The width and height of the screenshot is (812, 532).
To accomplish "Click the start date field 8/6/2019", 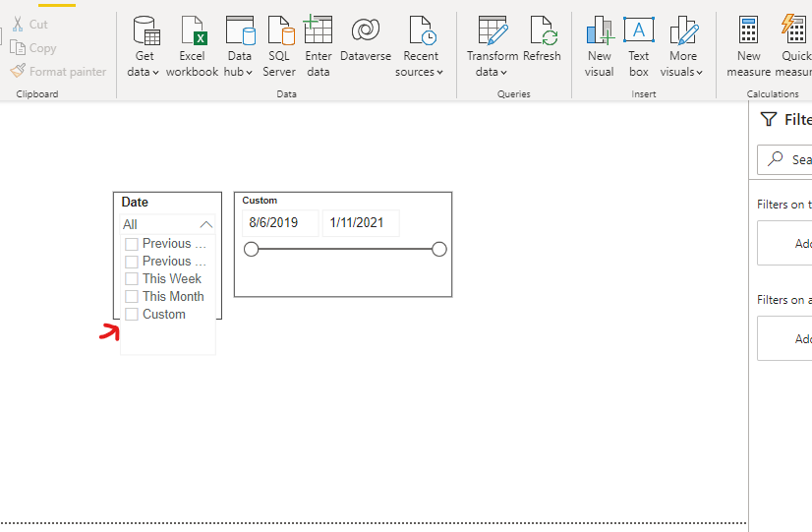I will [281, 223].
